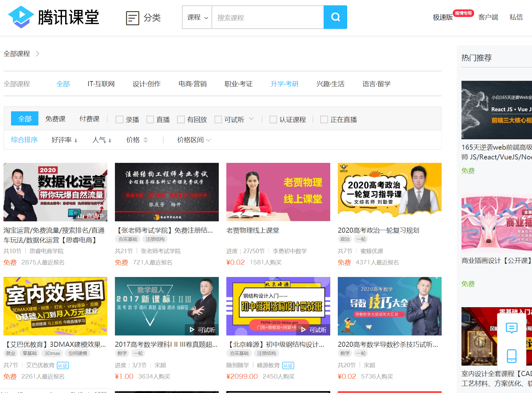Viewport: 532px width, 393px height.
Task: Open the 分类 category menu icon
Action: [133, 18]
